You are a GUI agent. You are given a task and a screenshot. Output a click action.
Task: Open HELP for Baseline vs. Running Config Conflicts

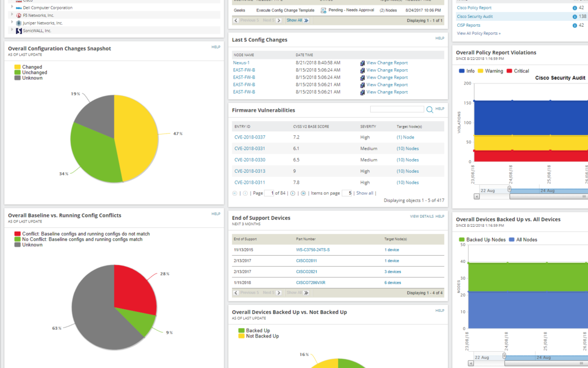(x=216, y=214)
